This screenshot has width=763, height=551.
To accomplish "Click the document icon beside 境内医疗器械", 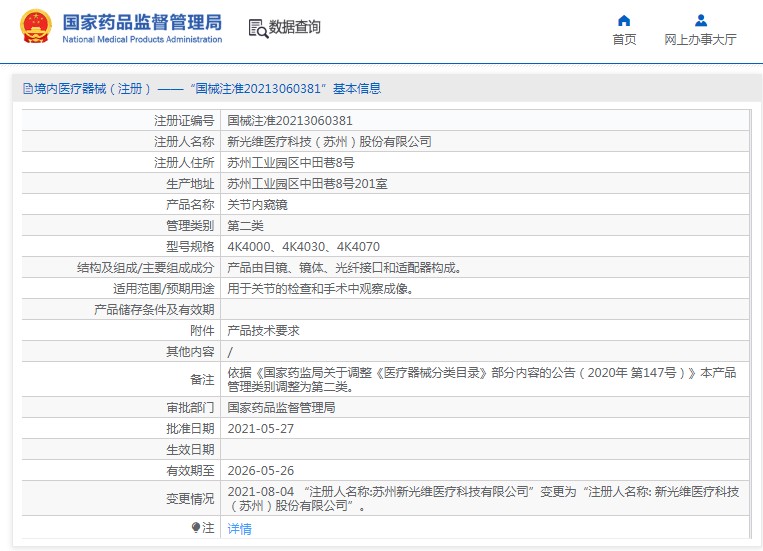I will 28,89.
